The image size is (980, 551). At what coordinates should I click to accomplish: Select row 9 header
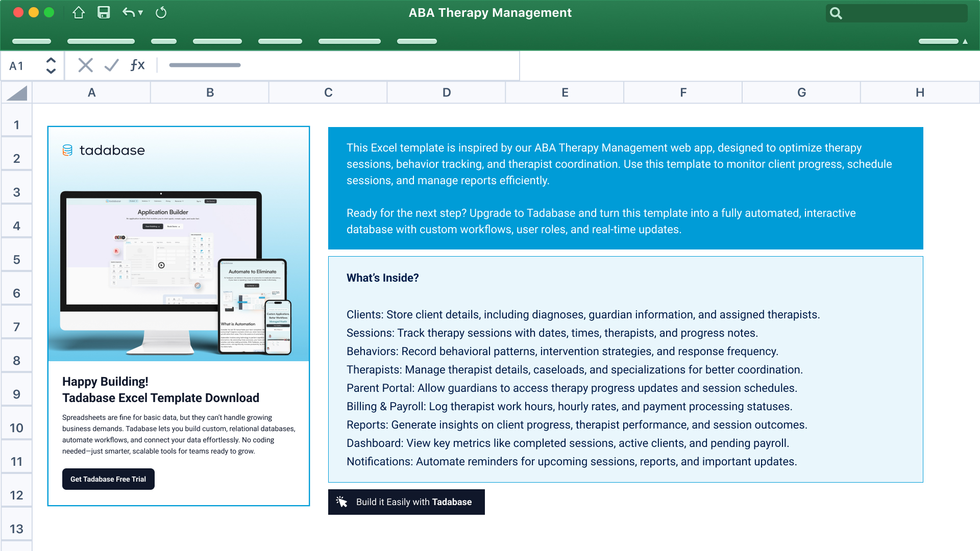pos(17,390)
